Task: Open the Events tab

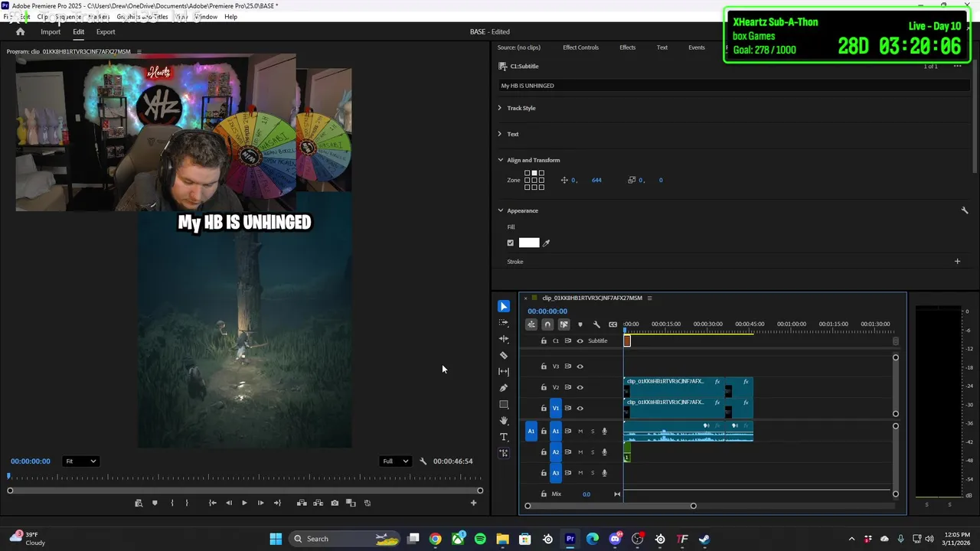Action: pos(697,47)
